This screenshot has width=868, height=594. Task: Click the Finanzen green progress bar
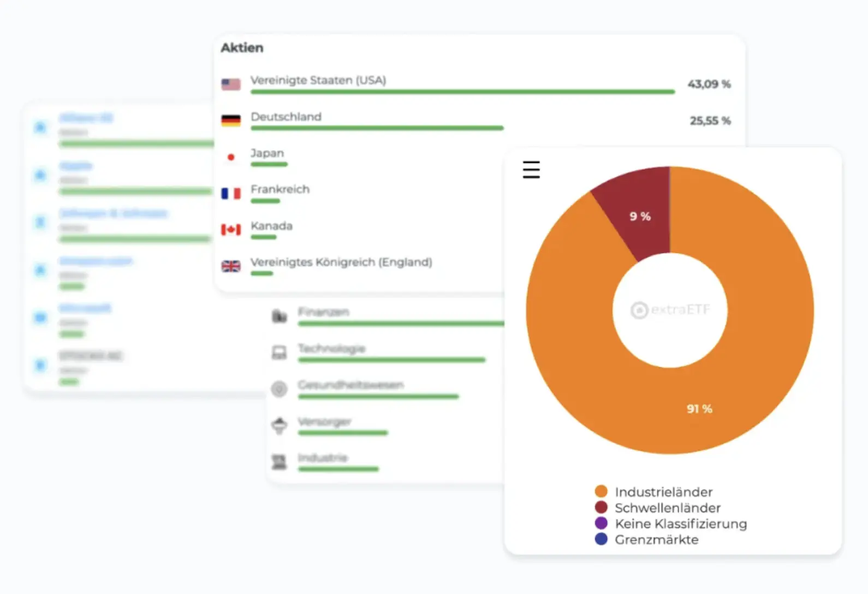[401, 324]
